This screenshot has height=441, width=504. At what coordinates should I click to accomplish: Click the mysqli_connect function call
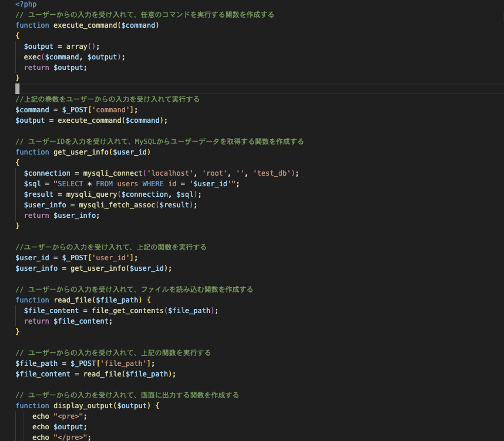[x=113, y=173]
